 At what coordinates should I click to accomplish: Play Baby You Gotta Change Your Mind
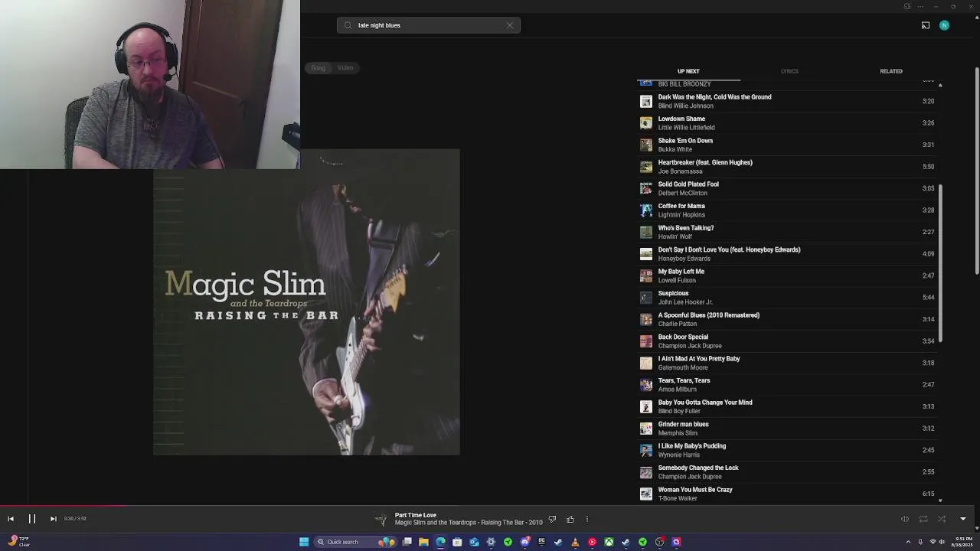[x=787, y=406]
